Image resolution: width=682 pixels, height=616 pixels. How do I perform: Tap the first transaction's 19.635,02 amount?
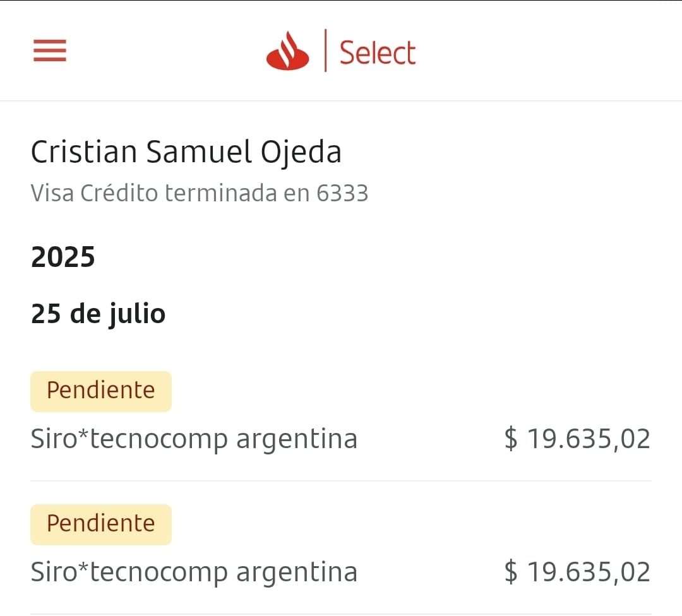589,439
